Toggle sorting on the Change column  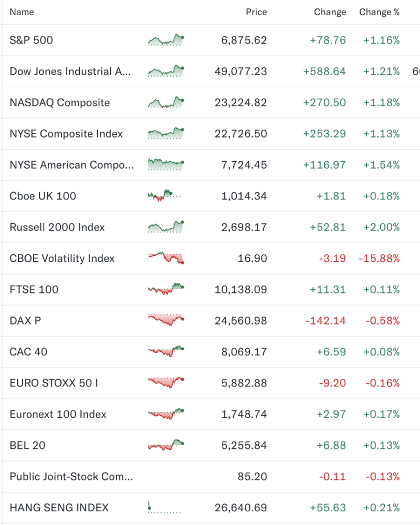[330, 12]
